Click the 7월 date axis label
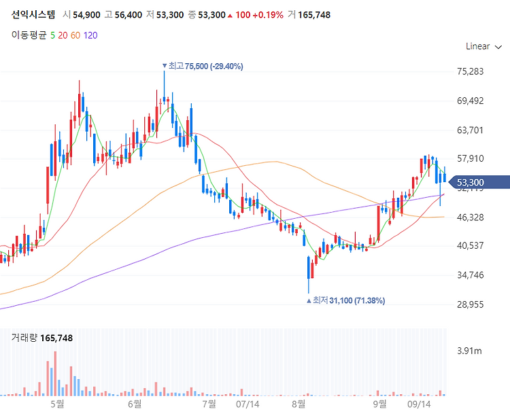 [209, 404]
